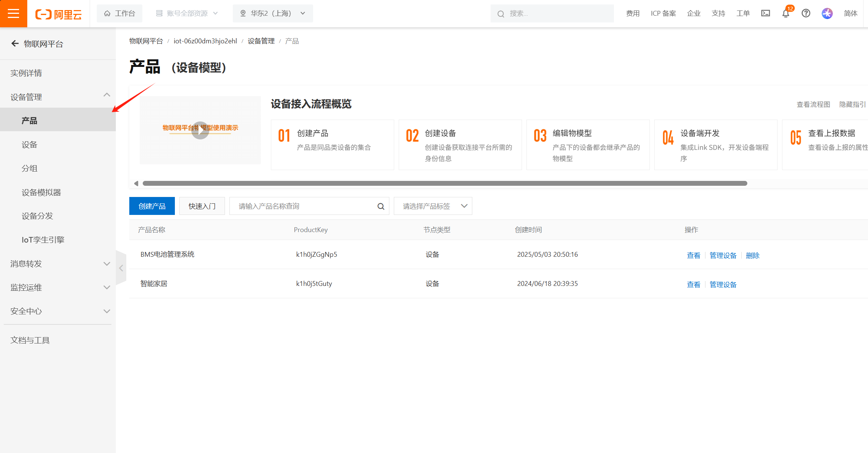
Task: Click the horizontal guide scrollbar
Action: 445,183
